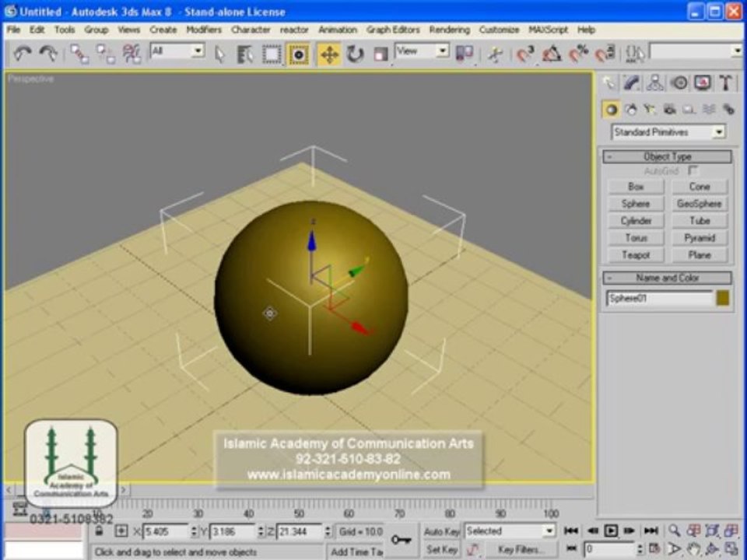Open the File menu
Image resolution: width=747 pixels, height=560 pixels.
[x=13, y=30]
